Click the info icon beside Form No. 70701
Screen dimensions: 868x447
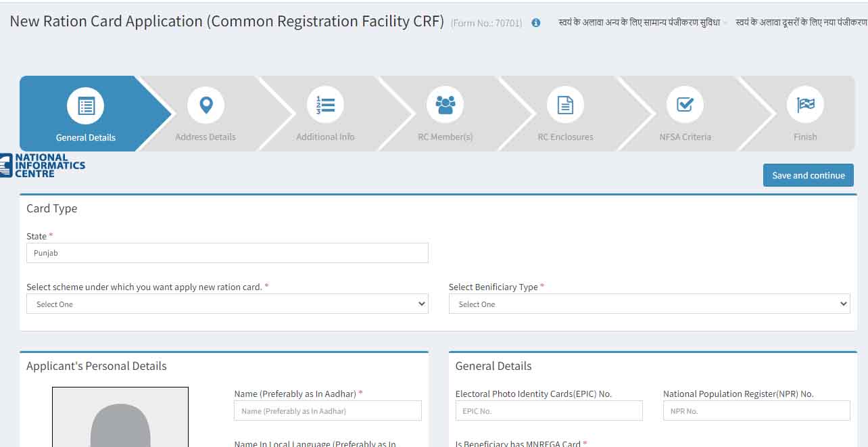[x=536, y=22]
